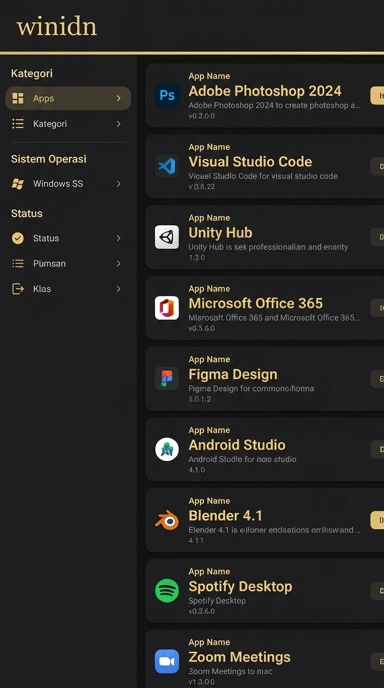
Task: Click the Unity Hub cube icon
Action: 167,237
